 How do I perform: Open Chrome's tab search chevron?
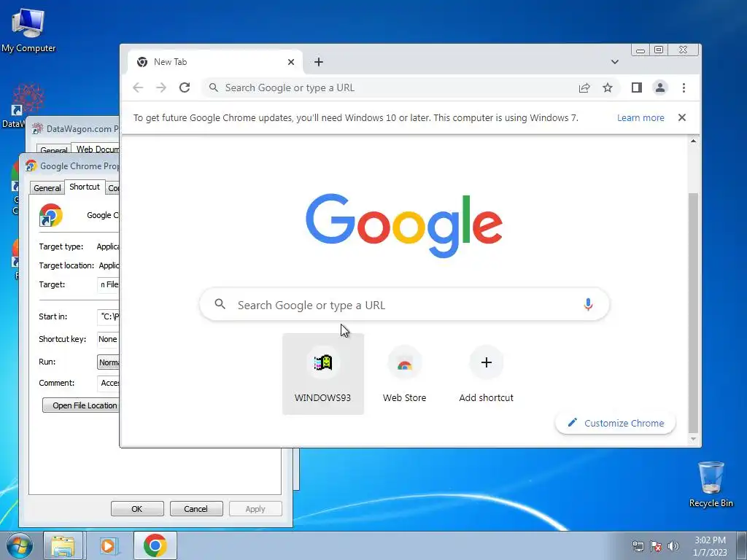[x=614, y=62]
